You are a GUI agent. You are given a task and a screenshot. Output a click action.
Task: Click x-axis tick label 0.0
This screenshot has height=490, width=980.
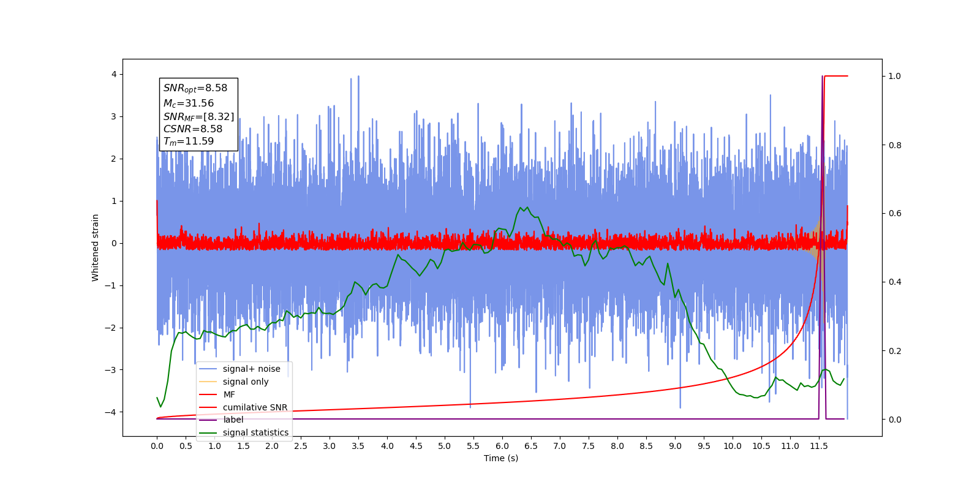[157, 446]
